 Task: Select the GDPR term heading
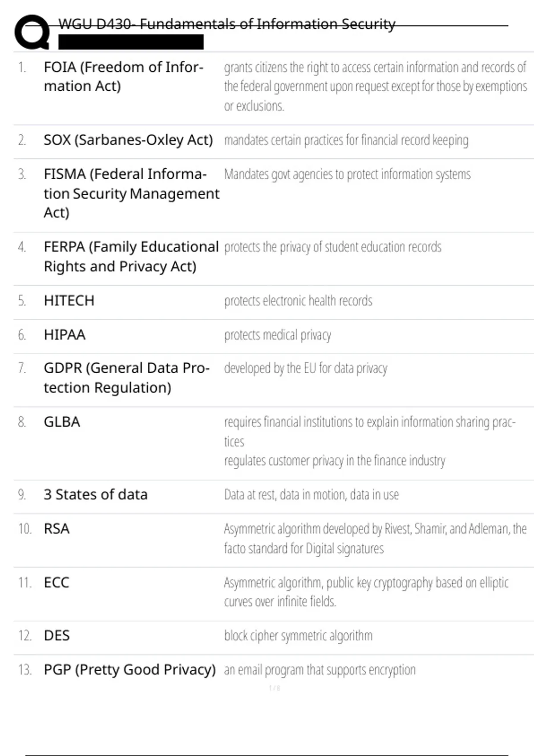pyautogui.click(x=126, y=378)
